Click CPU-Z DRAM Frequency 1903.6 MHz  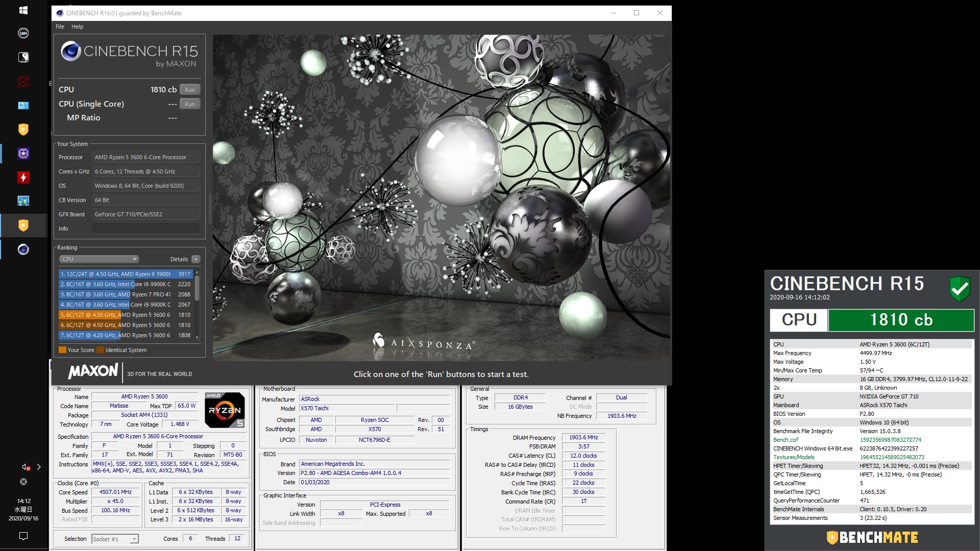[x=583, y=438]
